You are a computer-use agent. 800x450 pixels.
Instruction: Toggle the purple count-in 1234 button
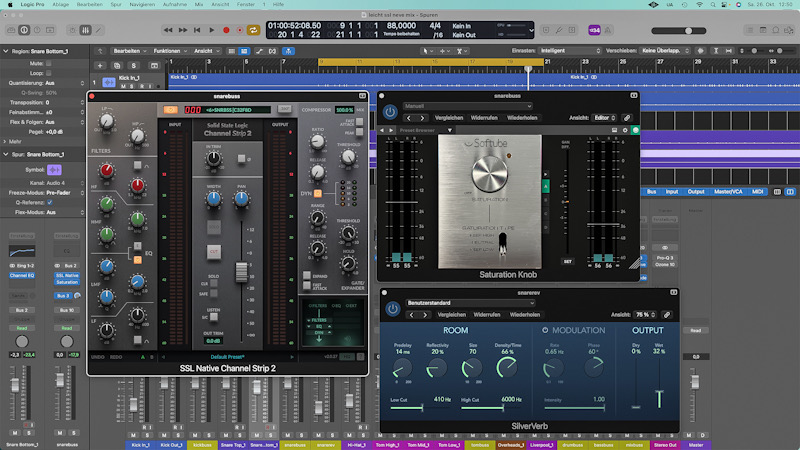point(594,31)
